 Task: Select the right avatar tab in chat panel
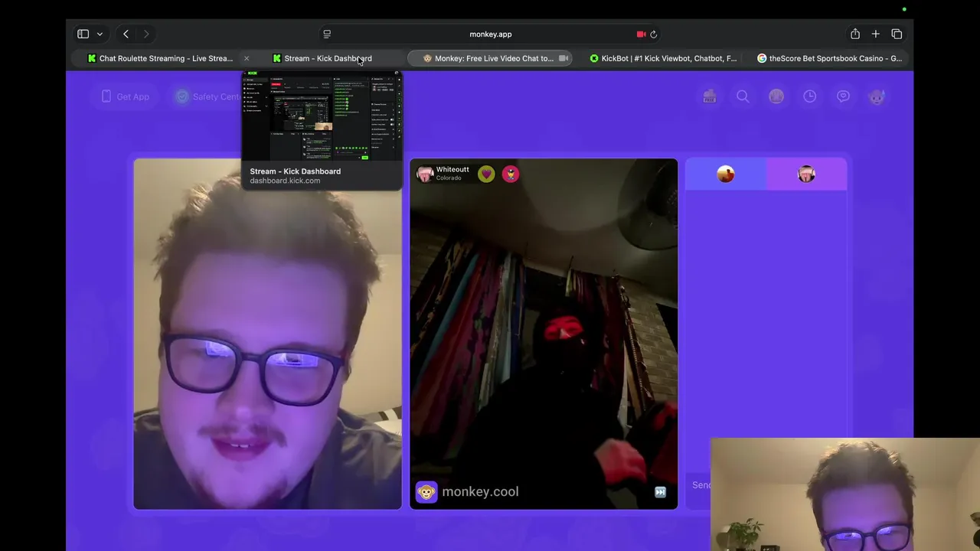[x=806, y=174]
